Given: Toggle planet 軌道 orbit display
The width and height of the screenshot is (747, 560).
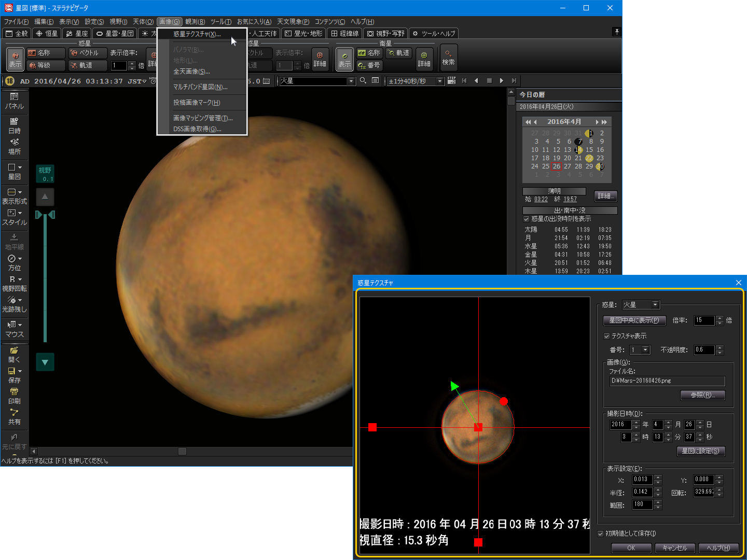Looking at the screenshot, I should point(88,65).
